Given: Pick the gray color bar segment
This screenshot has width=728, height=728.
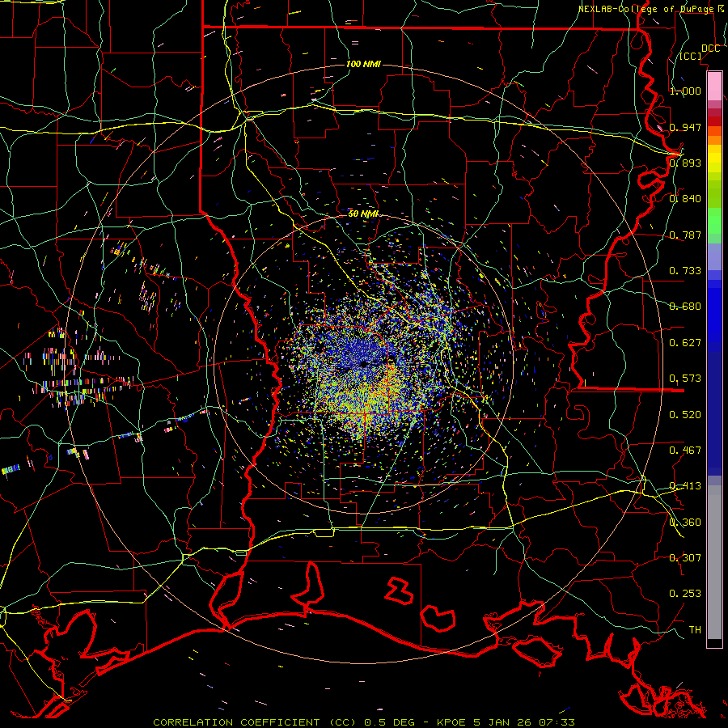Looking at the screenshot, I should [714, 562].
